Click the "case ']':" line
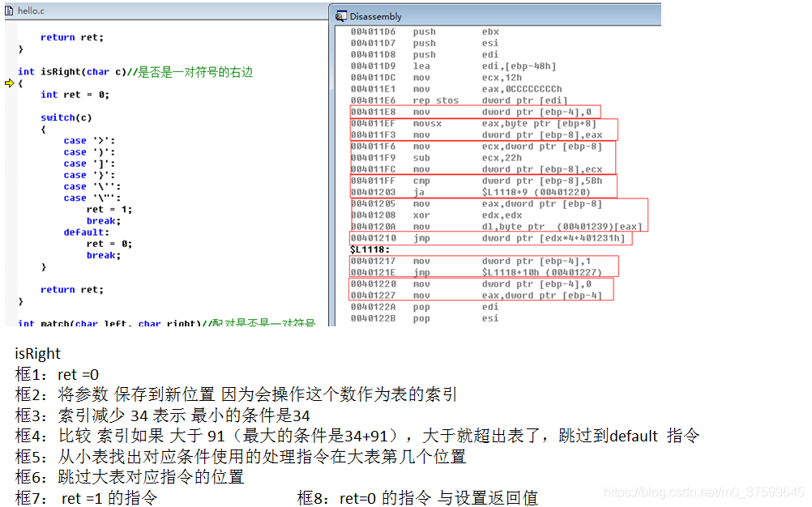Image resolution: width=812 pixels, height=507 pixels. click(x=89, y=164)
